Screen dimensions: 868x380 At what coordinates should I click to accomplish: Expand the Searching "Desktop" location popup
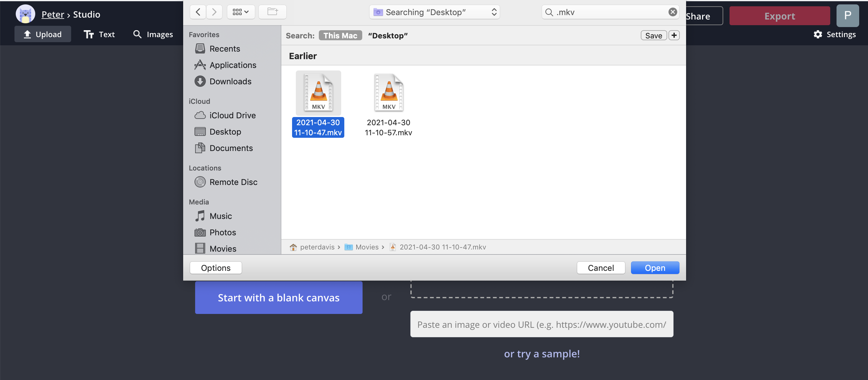point(434,12)
